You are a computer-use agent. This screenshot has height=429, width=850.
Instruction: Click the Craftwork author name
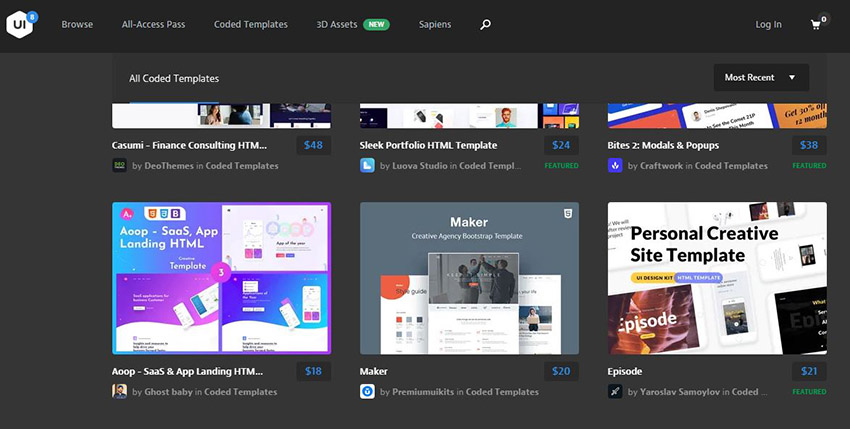click(661, 166)
